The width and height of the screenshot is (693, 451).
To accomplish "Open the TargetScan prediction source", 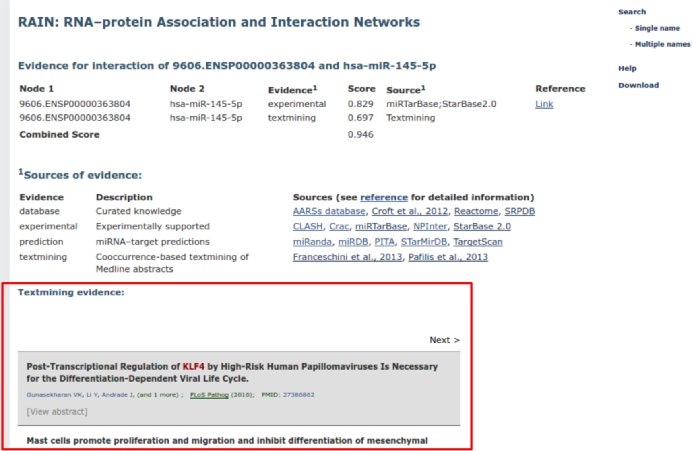I will (x=476, y=242).
